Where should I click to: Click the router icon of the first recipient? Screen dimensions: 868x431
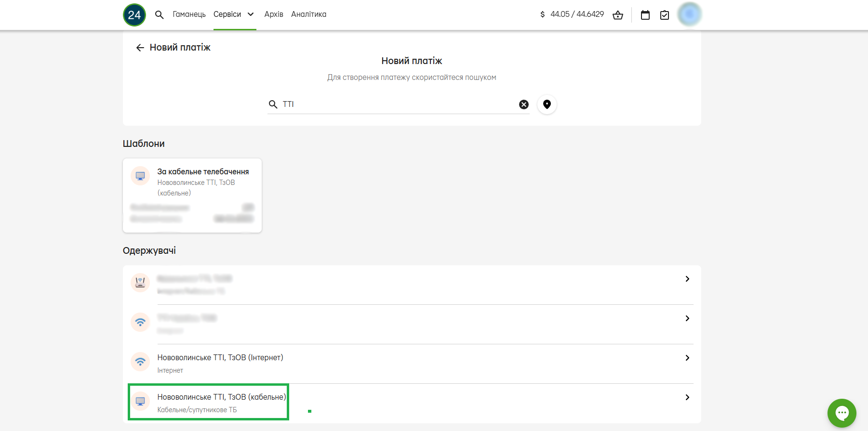point(140,283)
